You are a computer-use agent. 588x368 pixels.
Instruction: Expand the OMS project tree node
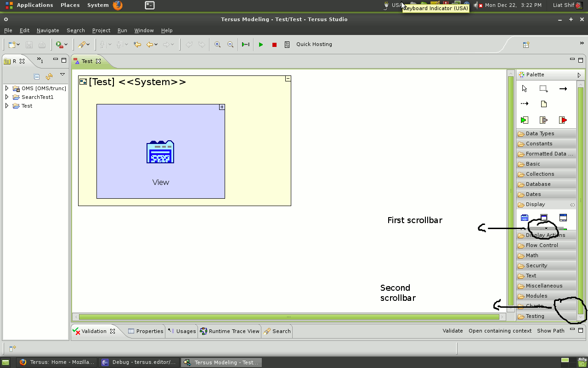7,88
